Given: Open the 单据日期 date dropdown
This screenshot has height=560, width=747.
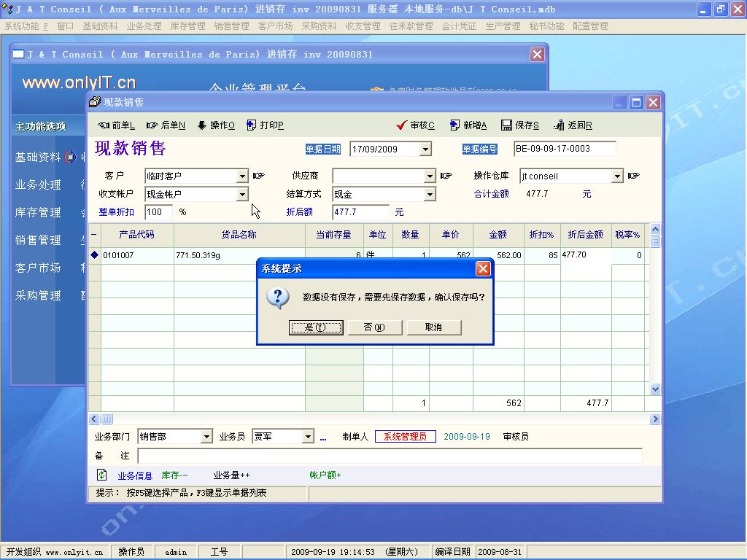Looking at the screenshot, I should click(425, 149).
